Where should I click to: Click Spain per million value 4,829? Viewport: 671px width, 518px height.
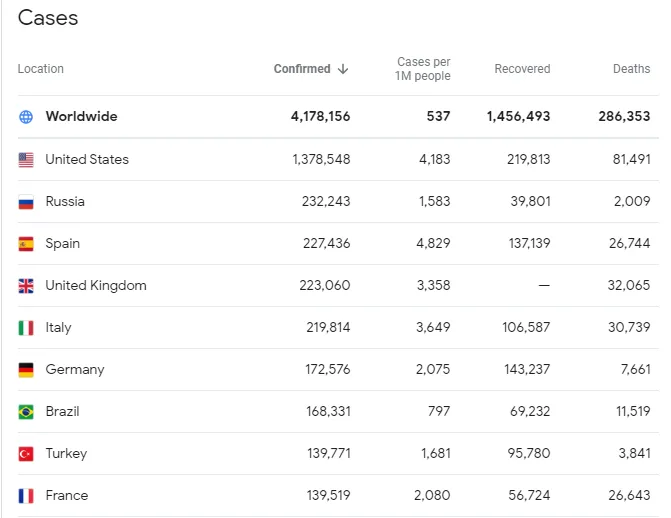coord(433,243)
